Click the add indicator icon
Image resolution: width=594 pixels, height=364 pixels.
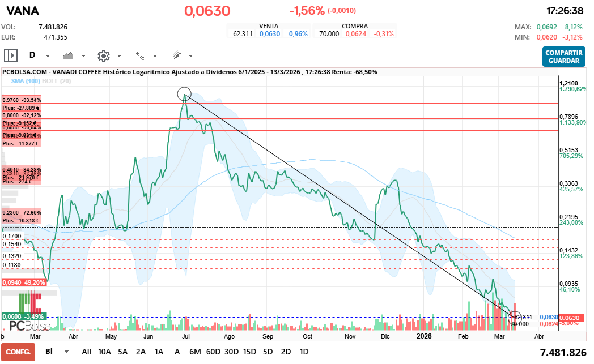pos(140,55)
